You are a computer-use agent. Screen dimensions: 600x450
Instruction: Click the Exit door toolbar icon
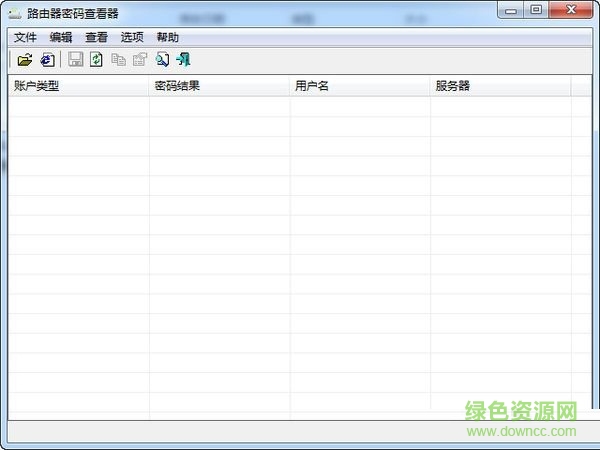183,60
